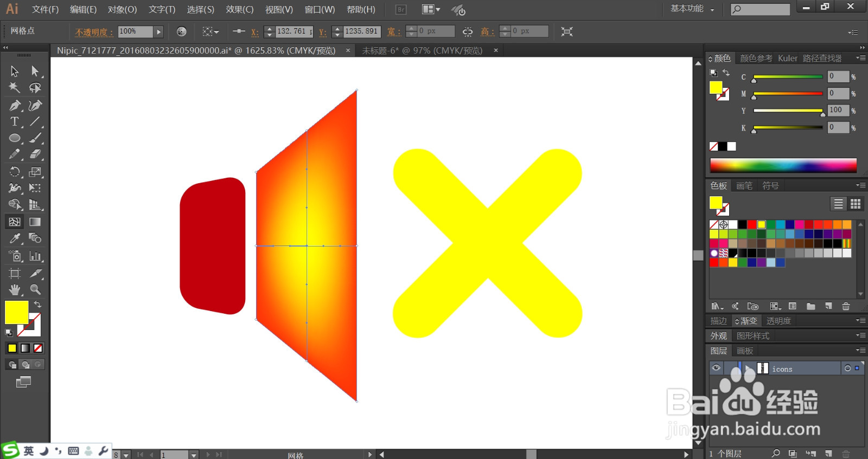Select the Direct Selection tool

pyautogui.click(x=35, y=71)
